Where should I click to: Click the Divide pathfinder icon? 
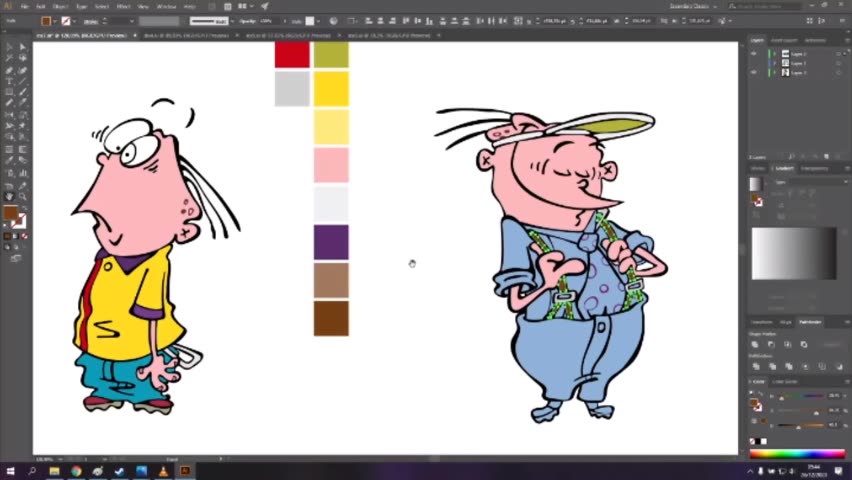point(756,367)
